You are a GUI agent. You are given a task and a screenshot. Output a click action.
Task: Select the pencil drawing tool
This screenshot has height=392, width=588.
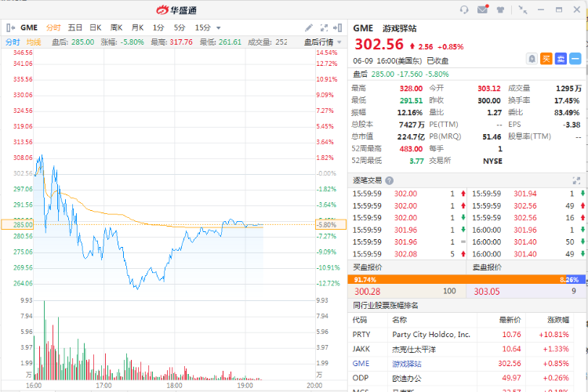tap(309, 27)
